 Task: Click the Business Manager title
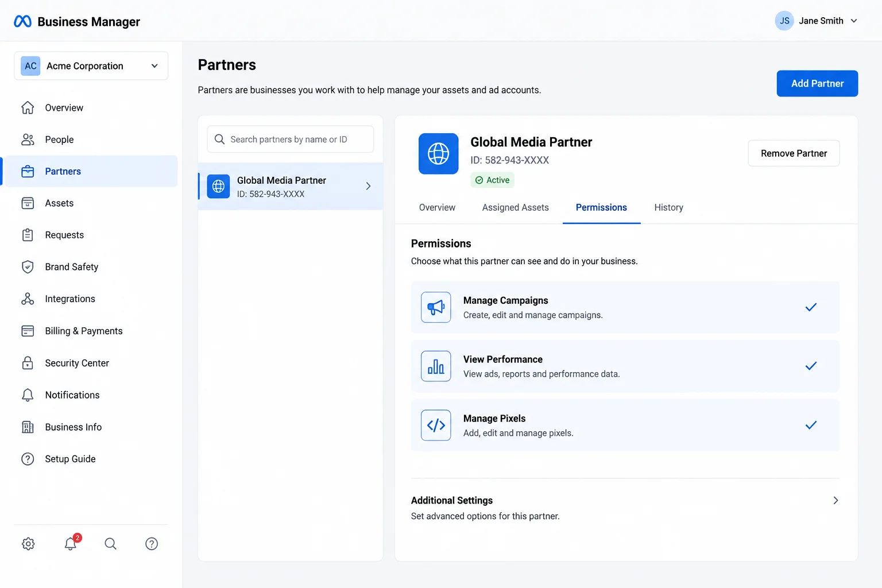pos(88,22)
